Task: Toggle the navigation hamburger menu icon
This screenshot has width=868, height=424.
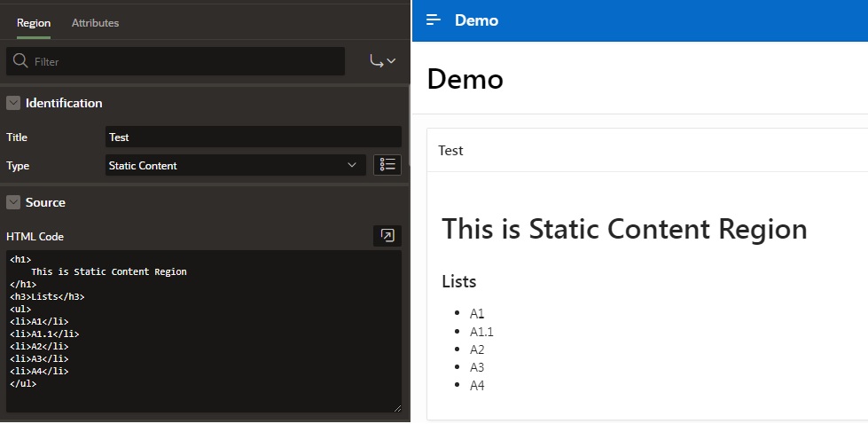Action: pos(434,20)
